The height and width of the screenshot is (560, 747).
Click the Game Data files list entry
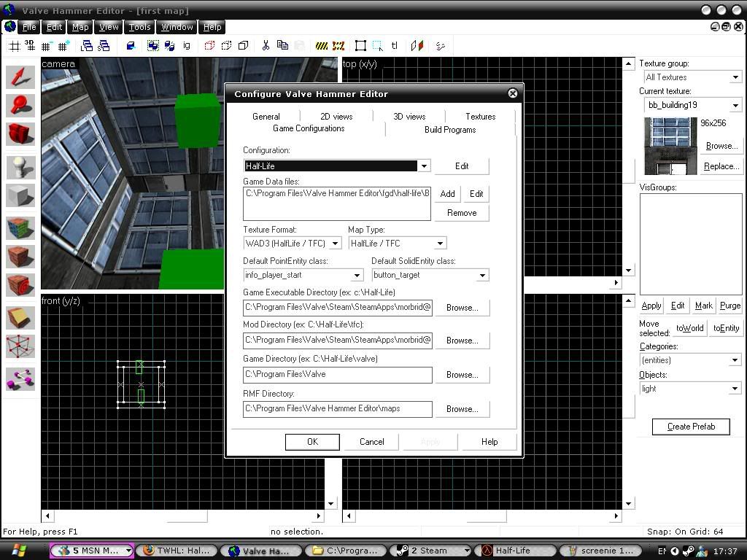(x=337, y=193)
